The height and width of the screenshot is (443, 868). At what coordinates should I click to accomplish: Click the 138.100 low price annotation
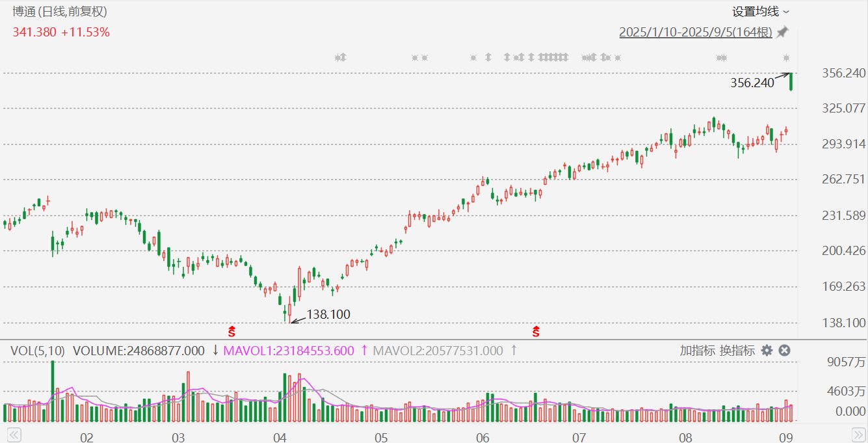tap(328, 315)
